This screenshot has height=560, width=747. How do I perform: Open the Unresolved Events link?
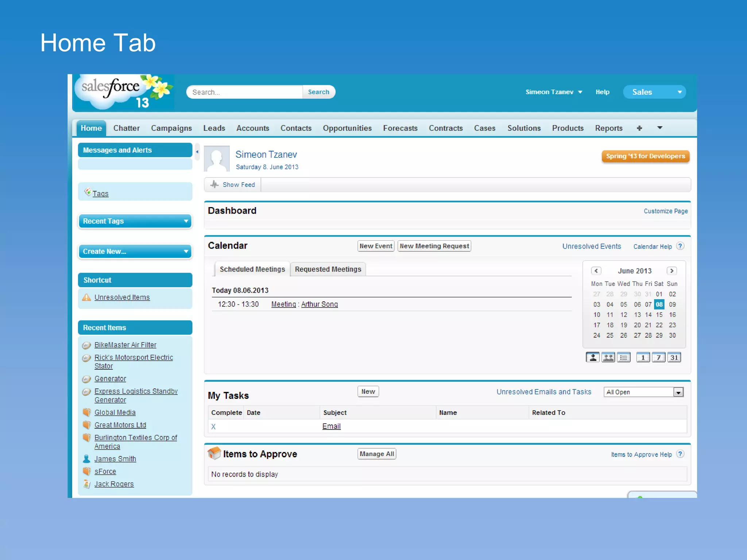click(592, 246)
